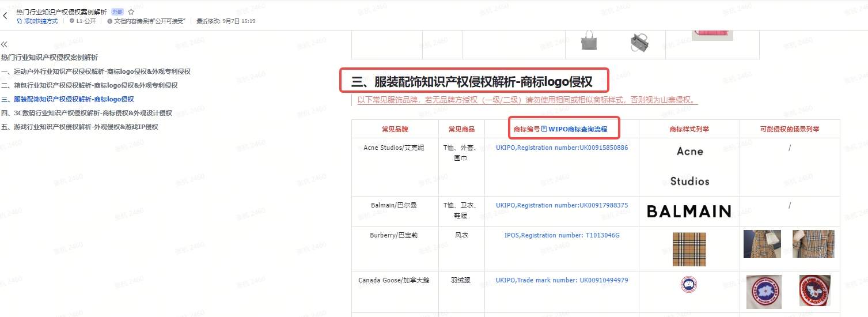
Task: Click the 外部 tag badge
Action: (117, 12)
